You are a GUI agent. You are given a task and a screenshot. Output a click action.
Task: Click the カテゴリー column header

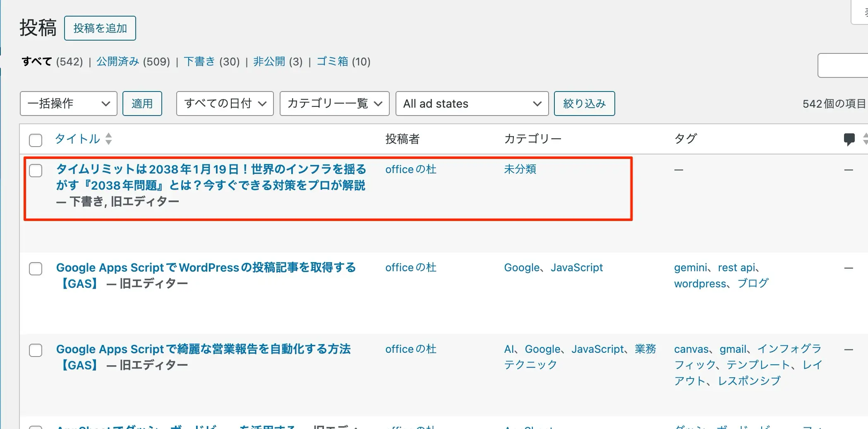pos(533,139)
